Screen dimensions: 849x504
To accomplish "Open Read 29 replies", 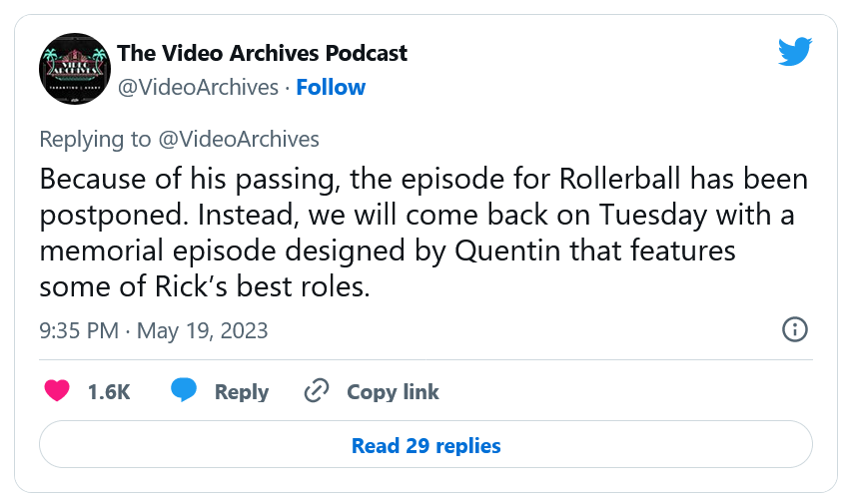I will [x=425, y=445].
